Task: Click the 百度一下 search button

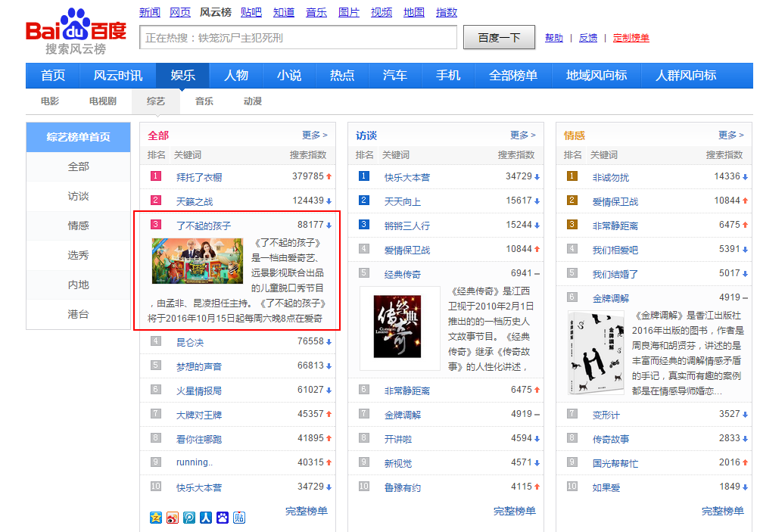Action: [x=500, y=37]
